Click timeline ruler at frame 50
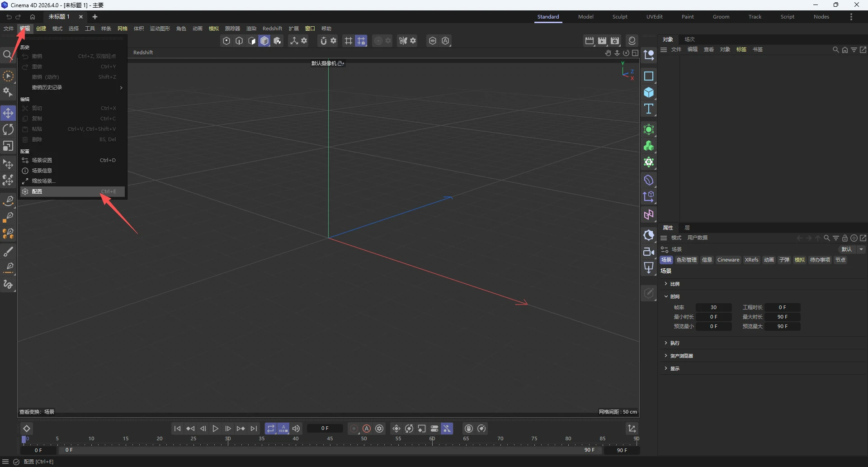This screenshot has width=868, height=467. point(364,439)
